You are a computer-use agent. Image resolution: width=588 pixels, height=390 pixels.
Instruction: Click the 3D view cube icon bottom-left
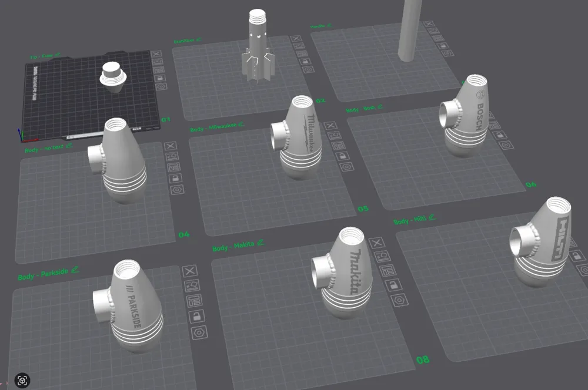point(22,381)
